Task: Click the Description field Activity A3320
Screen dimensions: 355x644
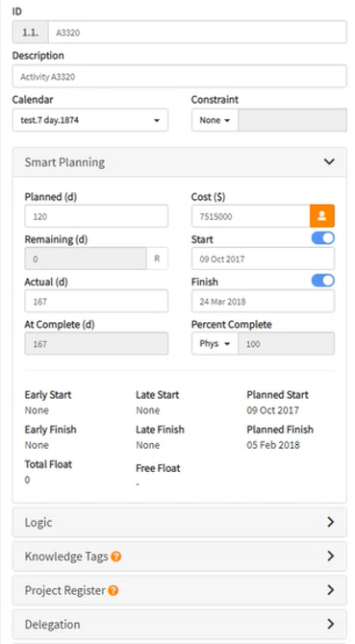Action: [180, 76]
